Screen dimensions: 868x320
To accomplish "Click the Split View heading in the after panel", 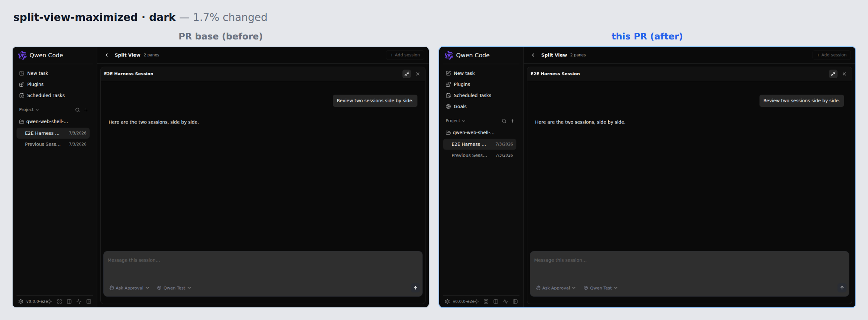I will pos(554,55).
